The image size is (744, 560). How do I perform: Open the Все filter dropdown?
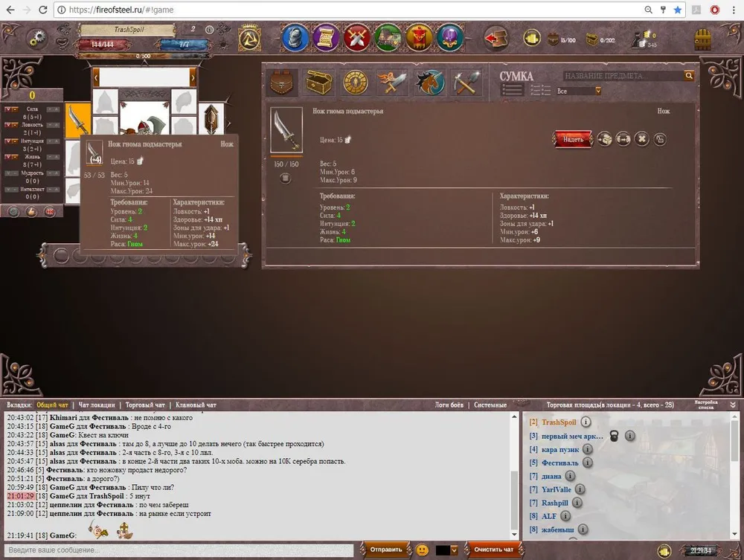coord(578,91)
